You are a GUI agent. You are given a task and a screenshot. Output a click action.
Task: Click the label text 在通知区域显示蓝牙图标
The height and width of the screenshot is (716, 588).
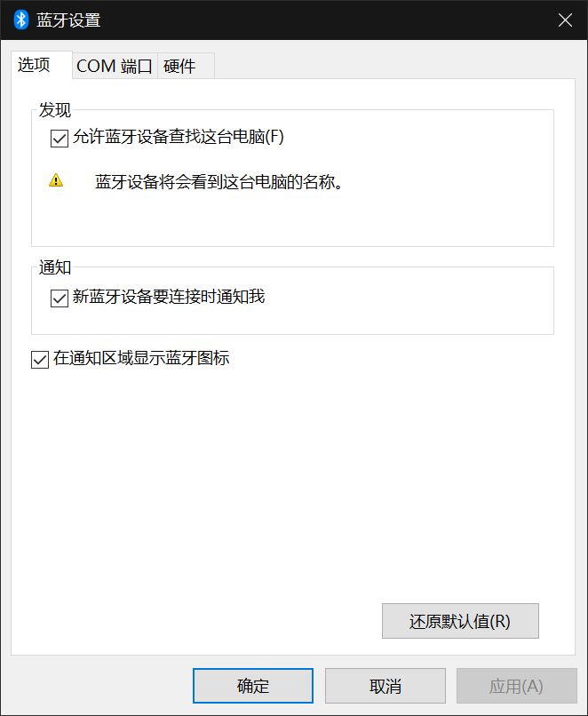[141, 359]
